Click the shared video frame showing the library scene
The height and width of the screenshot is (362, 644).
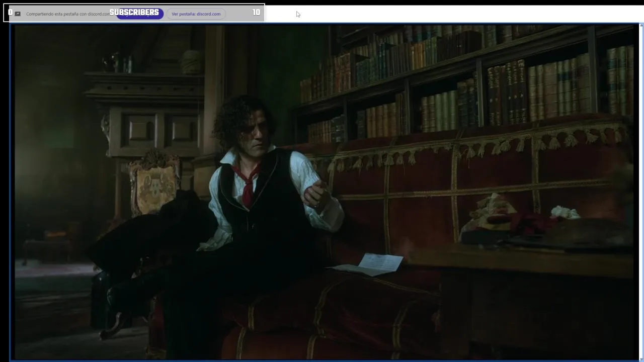point(325,192)
